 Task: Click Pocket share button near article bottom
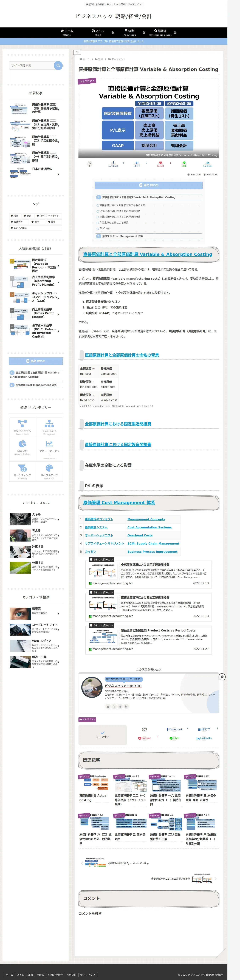tap(145, 738)
